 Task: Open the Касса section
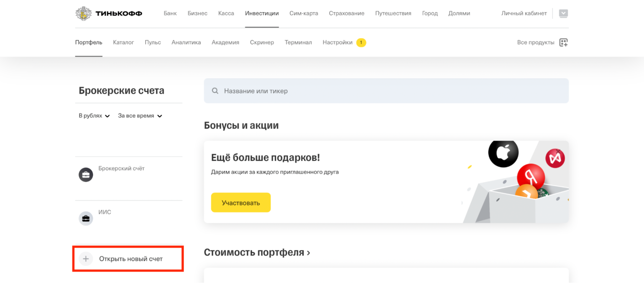coord(226,13)
